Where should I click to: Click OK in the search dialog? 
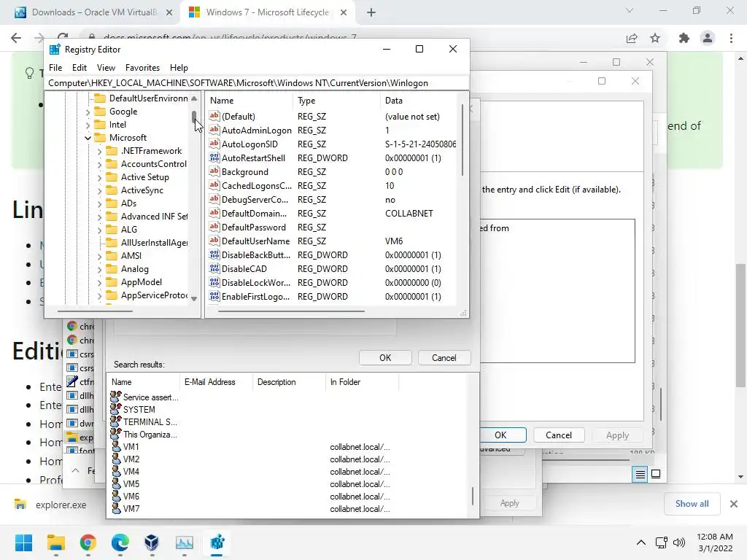[x=385, y=357]
